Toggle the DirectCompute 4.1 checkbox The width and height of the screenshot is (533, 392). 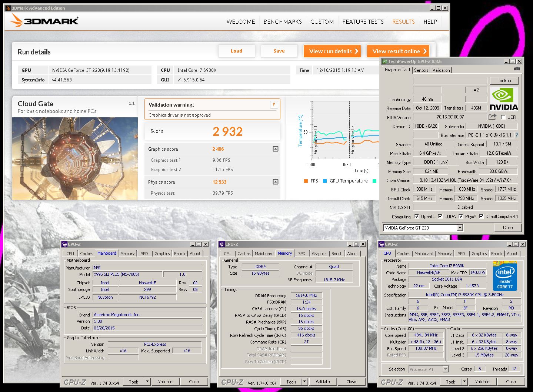[x=481, y=216]
